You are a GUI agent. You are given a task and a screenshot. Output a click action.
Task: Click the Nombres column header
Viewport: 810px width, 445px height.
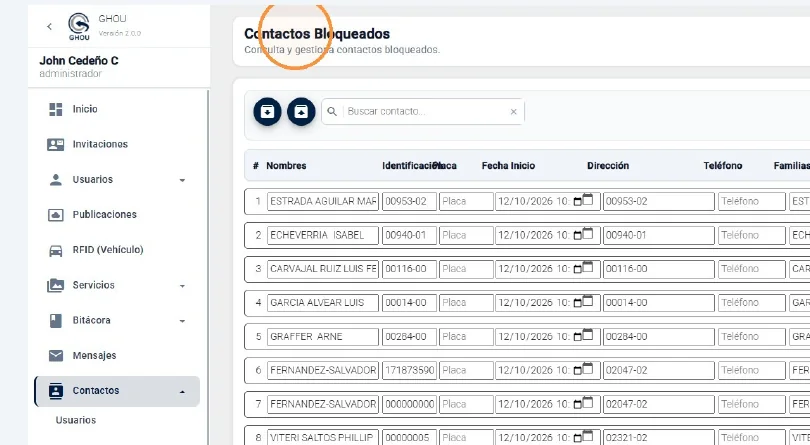point(286,166)
